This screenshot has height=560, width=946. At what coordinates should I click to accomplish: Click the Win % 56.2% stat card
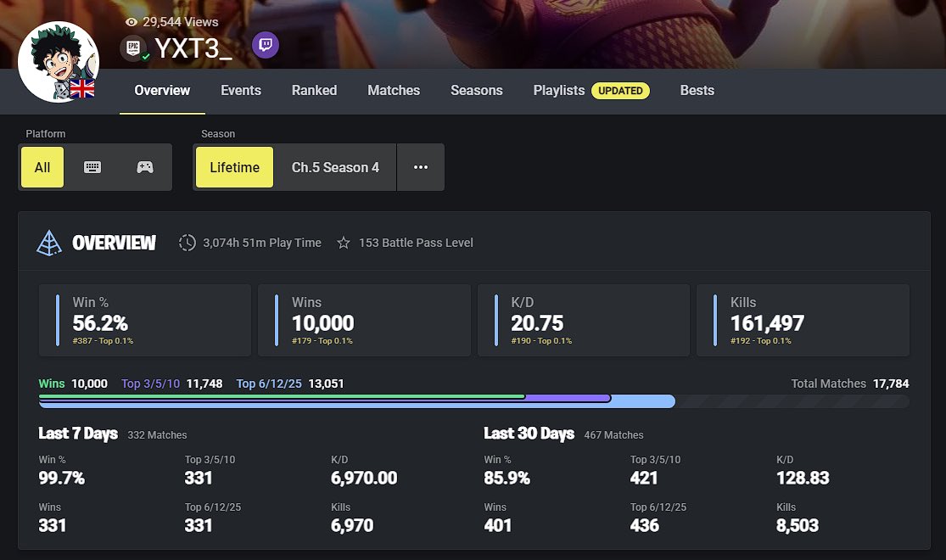145,321
